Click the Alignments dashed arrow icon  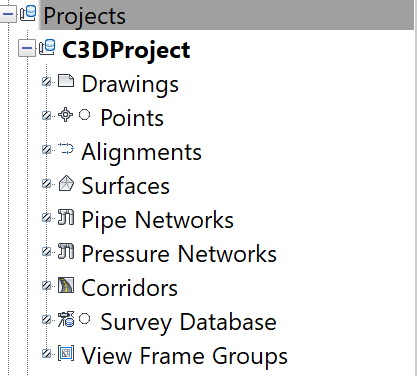(66, 148)
